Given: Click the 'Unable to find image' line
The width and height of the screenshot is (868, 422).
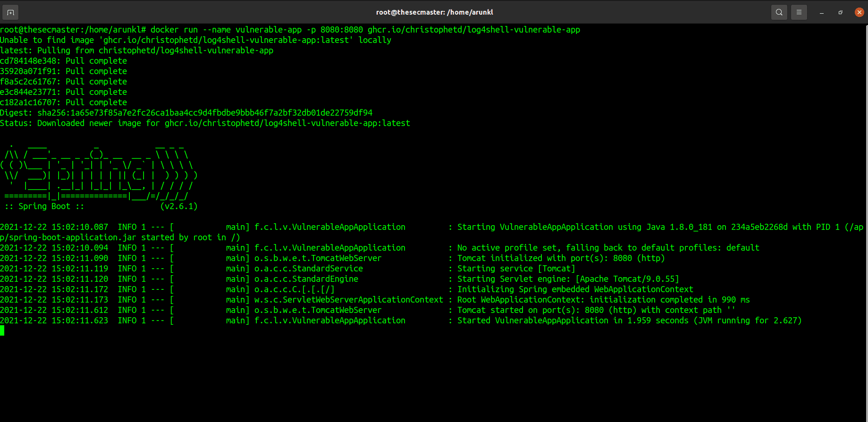Looking at the screenshot, I should 195,40.
